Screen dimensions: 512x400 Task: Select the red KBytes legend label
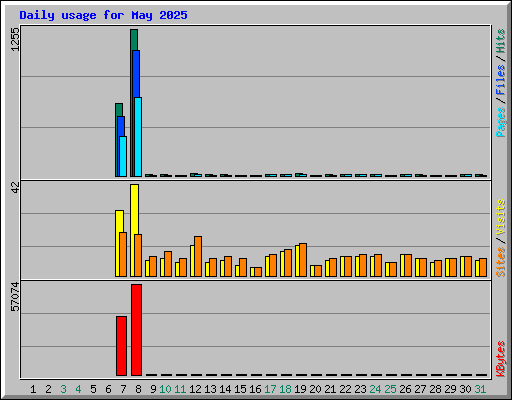[501, 359]
